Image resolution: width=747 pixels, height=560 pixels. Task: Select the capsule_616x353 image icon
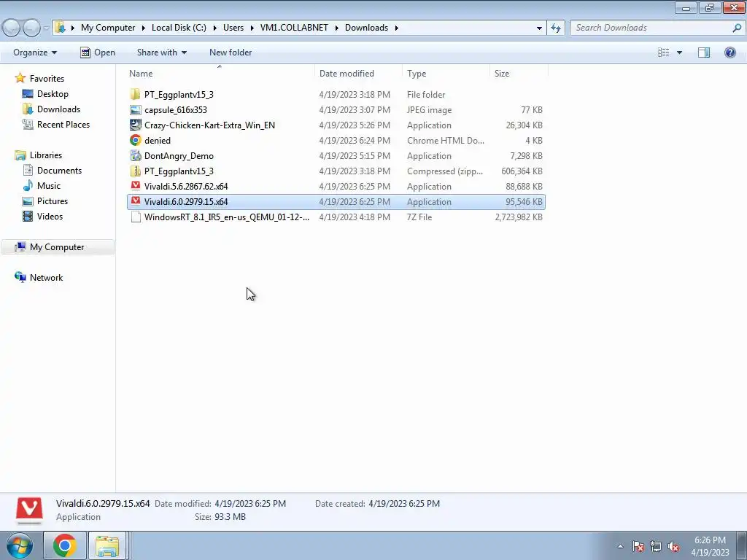click(x=135, y=110)
